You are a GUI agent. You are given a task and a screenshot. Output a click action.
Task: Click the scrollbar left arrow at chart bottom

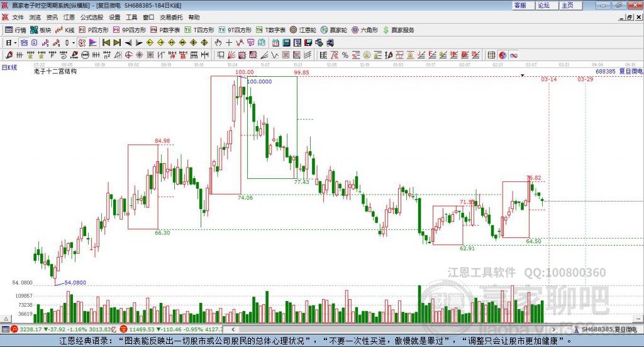(x=233, y=329)
